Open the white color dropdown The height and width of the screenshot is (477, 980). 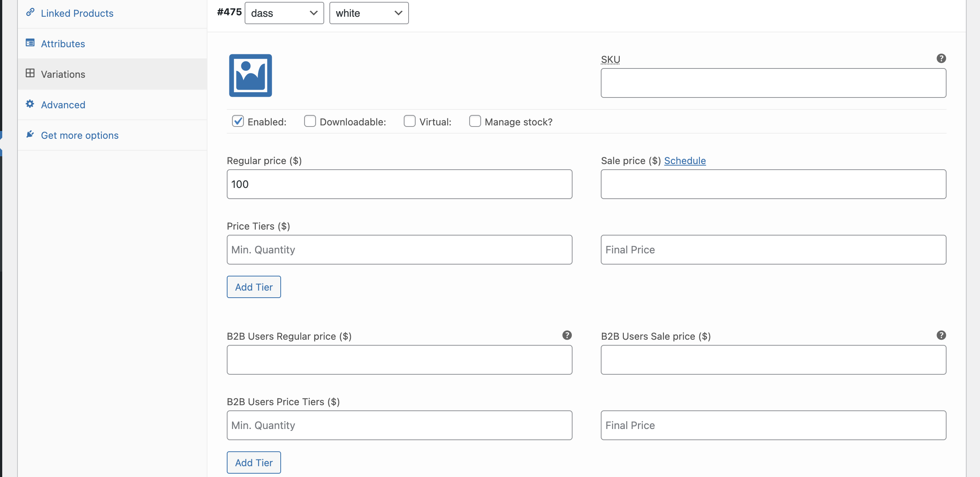pos(369,13)
